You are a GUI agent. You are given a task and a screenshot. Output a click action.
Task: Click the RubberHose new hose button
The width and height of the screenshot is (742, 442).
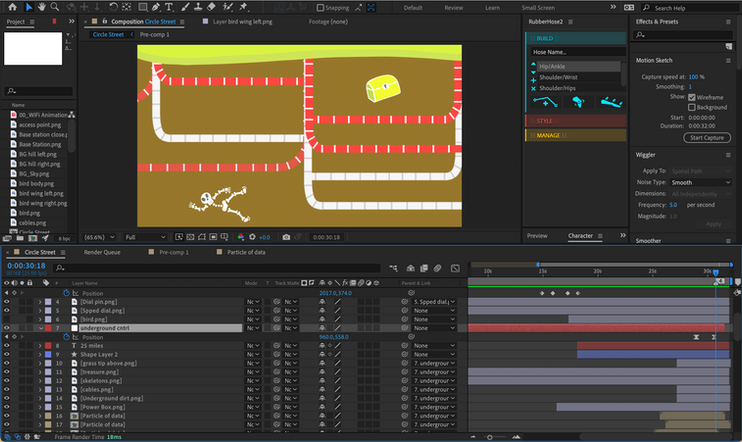[x=544, y=101]
